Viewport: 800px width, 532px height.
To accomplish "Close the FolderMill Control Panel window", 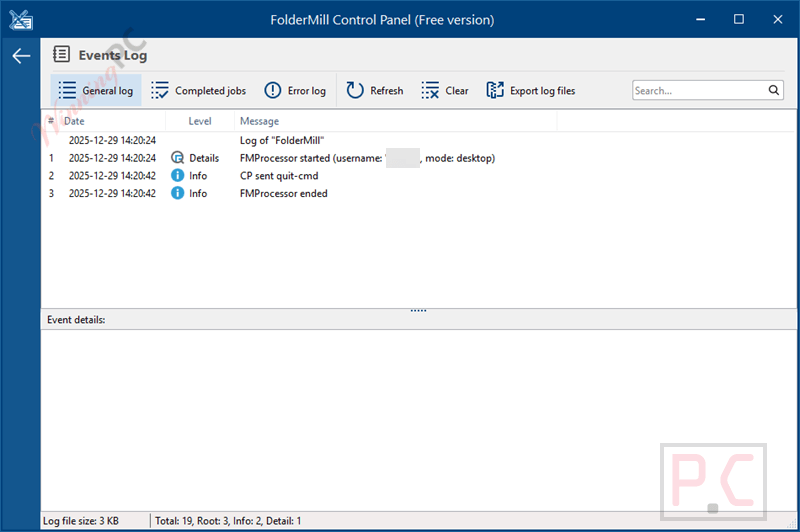I will coord(778,19).
